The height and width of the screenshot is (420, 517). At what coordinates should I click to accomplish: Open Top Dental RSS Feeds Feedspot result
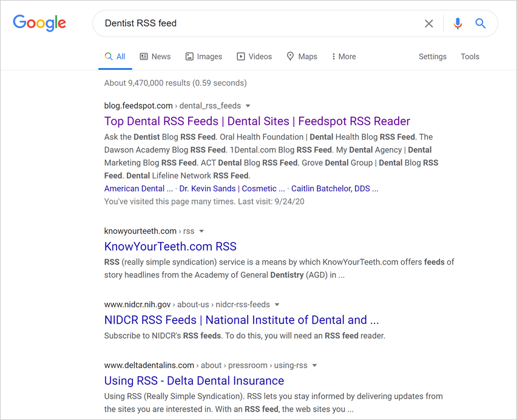tap(257, 121)
